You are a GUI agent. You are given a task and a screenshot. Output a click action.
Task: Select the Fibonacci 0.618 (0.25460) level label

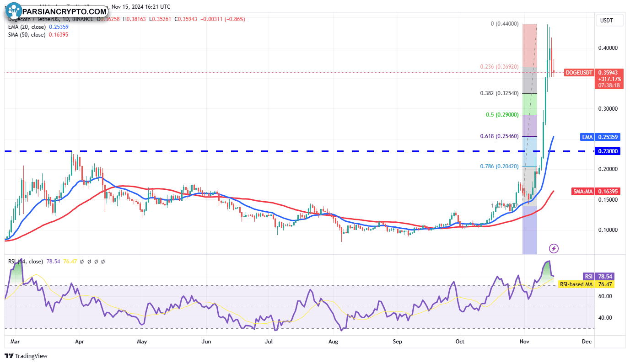499,136
